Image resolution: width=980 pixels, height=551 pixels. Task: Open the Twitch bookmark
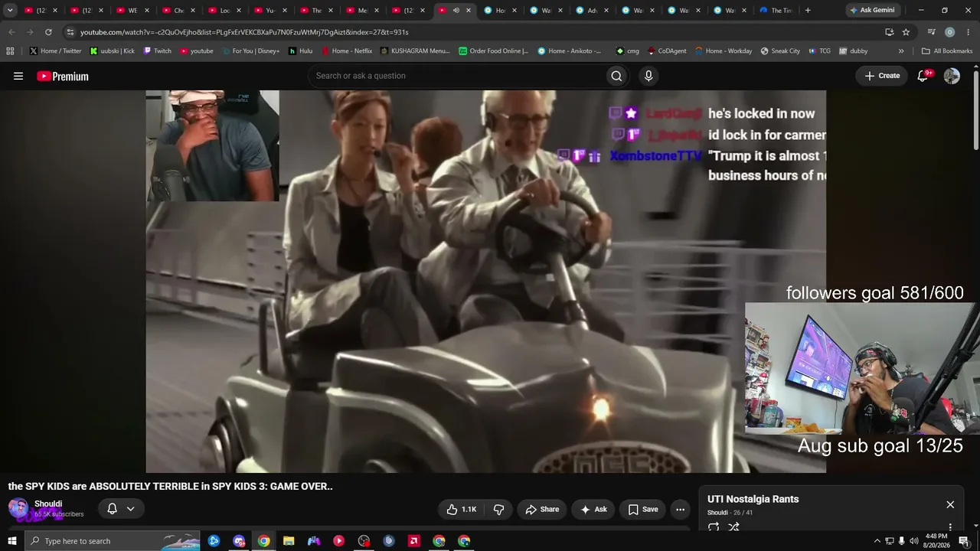pos(157,51)
